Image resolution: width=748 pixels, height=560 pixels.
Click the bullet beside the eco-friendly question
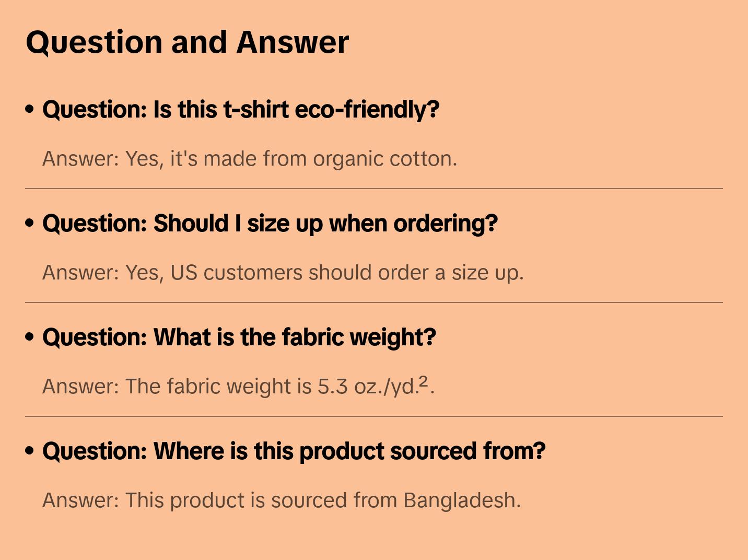point(30,109)
